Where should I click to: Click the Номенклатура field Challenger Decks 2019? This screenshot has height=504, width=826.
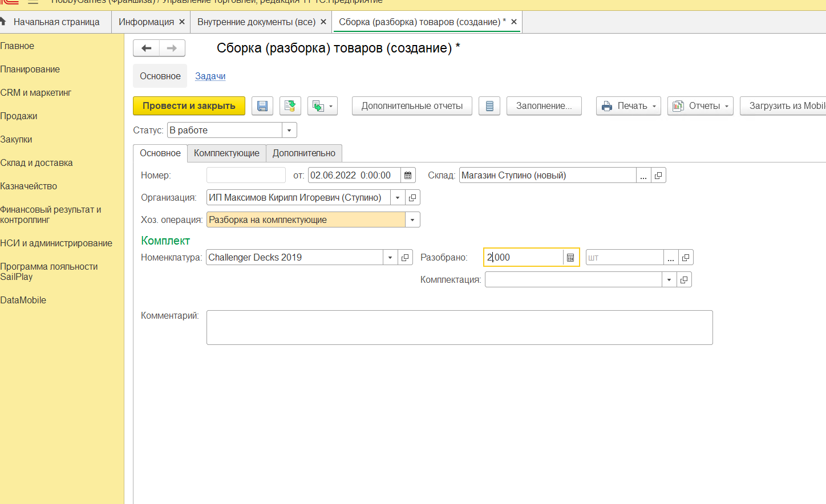coord(294,258)
